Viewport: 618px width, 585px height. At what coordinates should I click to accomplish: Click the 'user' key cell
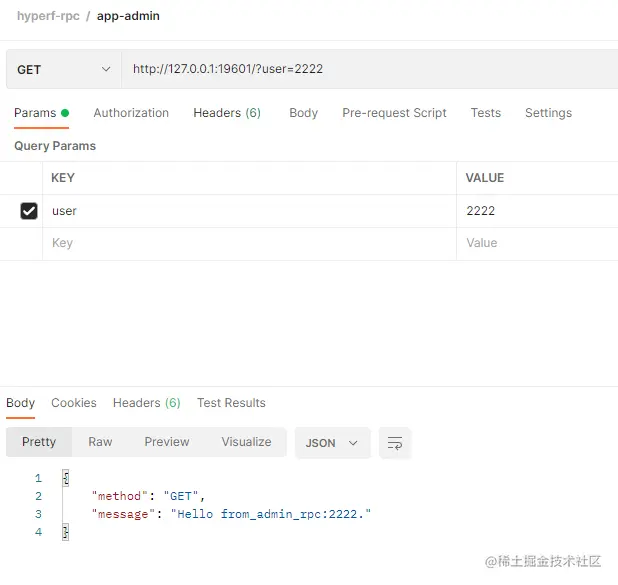tap(249, 211)
